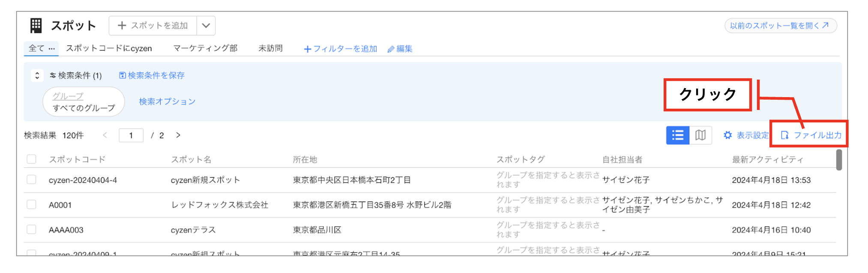The height and width of the screenshot is (273, 868).
Task: Switch to 未訪問 filter tab
Action: 270,48
